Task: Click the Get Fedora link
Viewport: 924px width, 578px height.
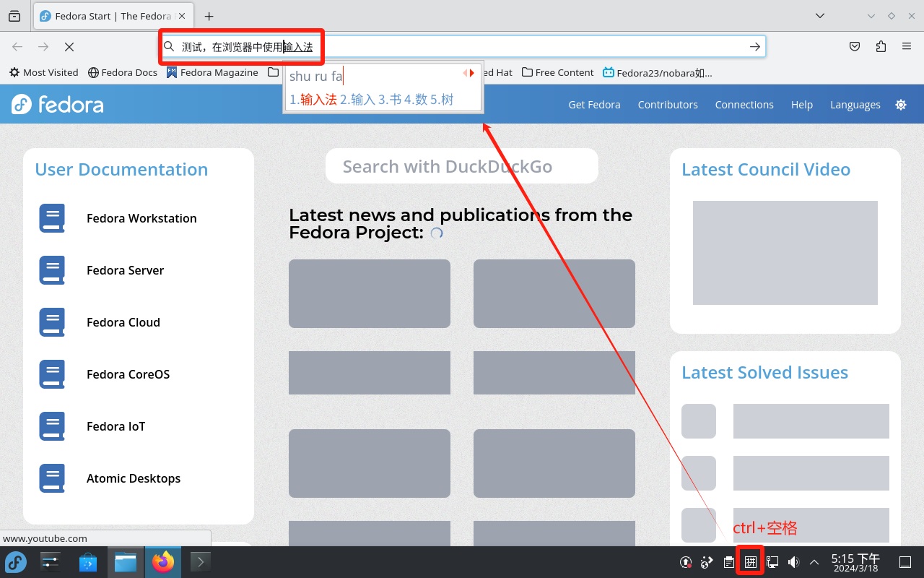Action: coord(594,105)
